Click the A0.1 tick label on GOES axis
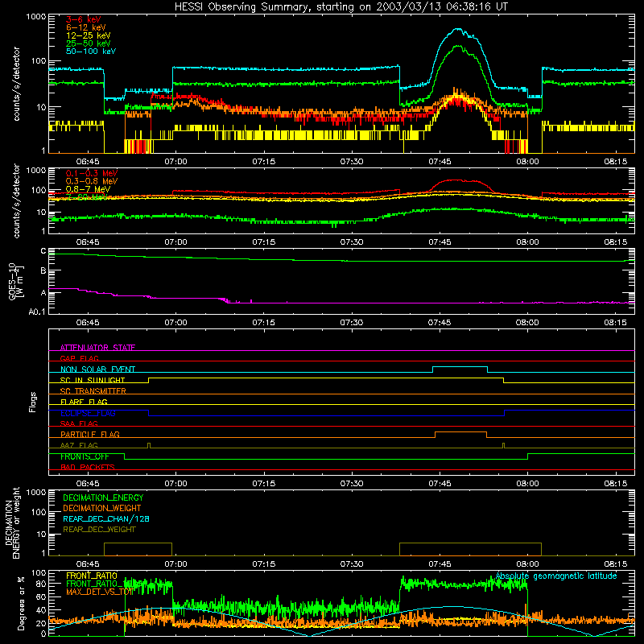 tap(37, 312)
